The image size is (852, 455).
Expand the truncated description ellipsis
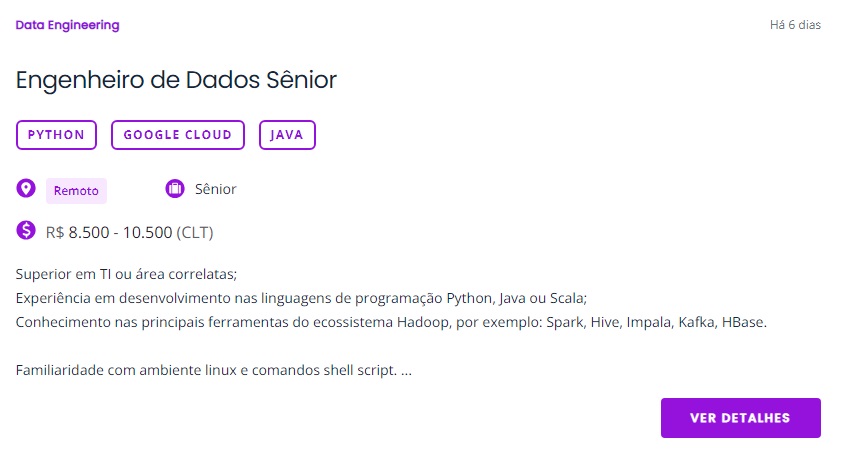[406, 371]
